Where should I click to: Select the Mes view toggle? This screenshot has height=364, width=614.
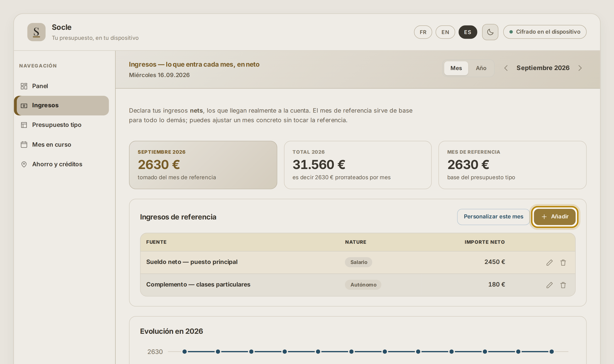coord(456,68)
